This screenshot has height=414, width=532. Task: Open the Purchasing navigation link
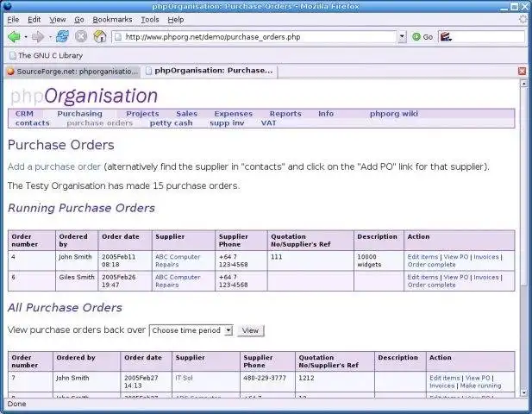point(79,114)
